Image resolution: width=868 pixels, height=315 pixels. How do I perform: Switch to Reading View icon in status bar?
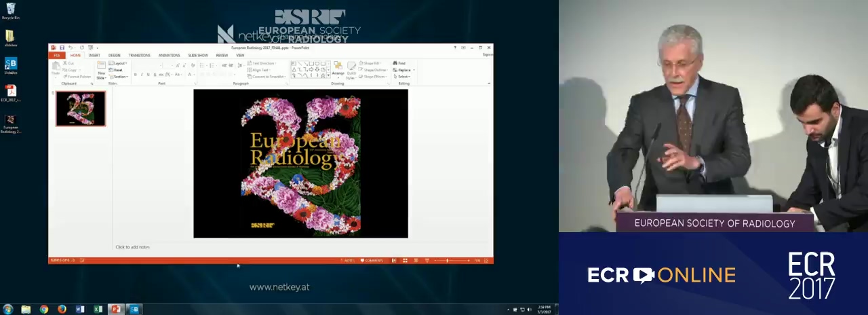tap(416, 261)
